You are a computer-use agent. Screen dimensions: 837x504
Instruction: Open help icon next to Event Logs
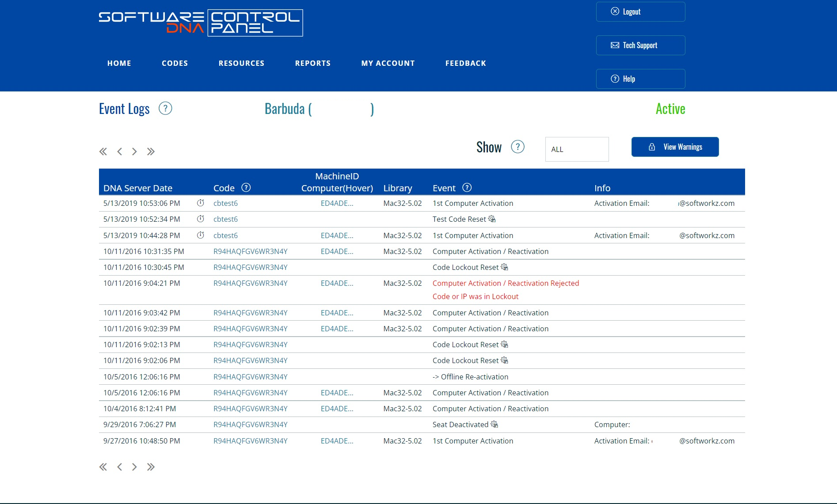[165, 108]
